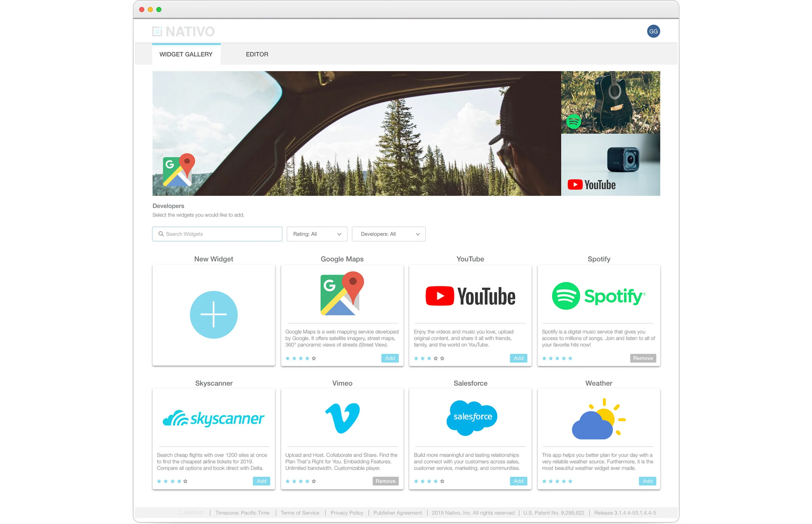Click the Release 3.1.4.4-53.1.4.4-5 footer text
This screenshot has width=812, height=524.
click(625, 512)
